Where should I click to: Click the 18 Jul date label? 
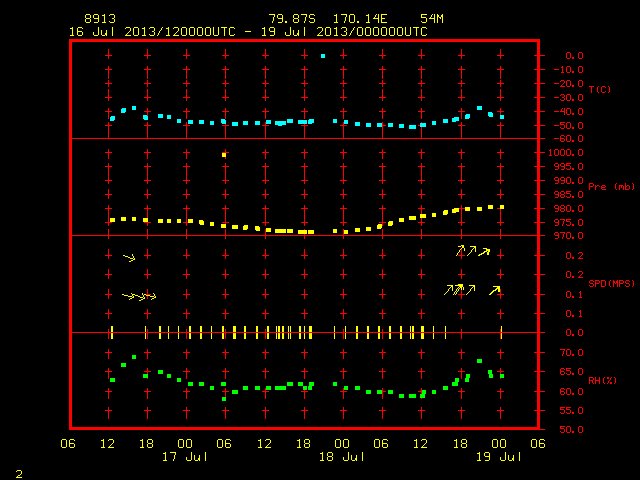pyautogui.click(x=342, y=457)
